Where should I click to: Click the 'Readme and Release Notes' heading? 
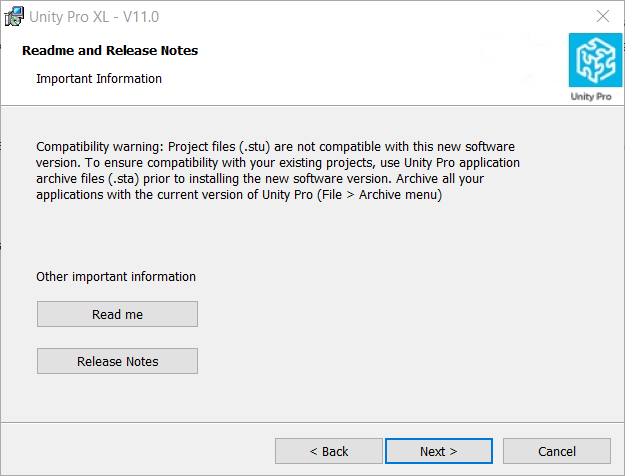click(x=110, y=51)
